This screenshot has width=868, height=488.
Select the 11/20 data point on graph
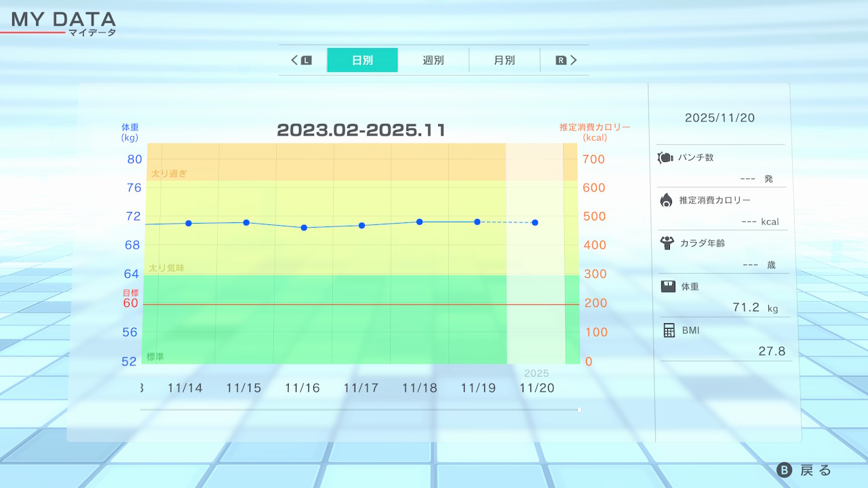click(535, 222)
